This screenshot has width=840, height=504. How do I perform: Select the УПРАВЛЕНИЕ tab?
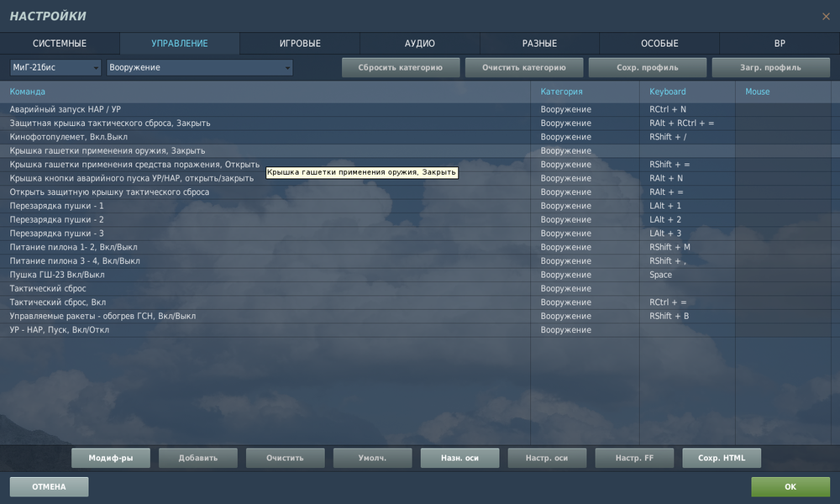tap(180, 44)
